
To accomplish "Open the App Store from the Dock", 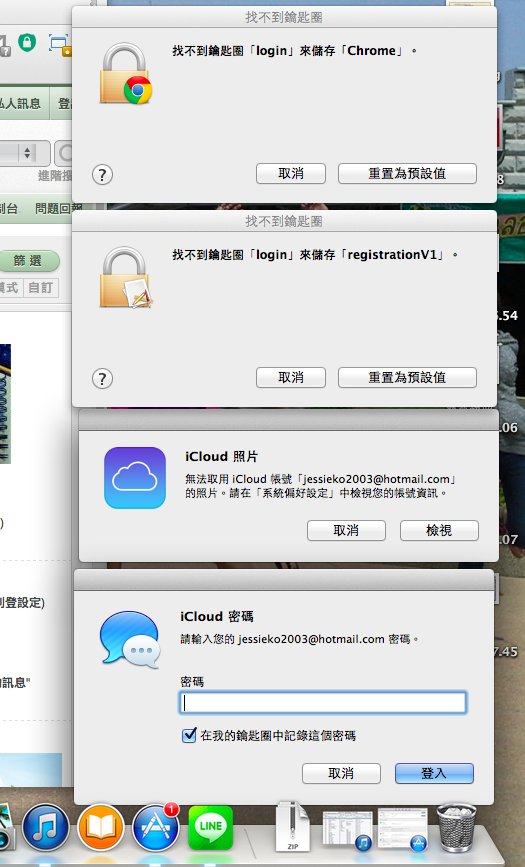I will 155,828.
